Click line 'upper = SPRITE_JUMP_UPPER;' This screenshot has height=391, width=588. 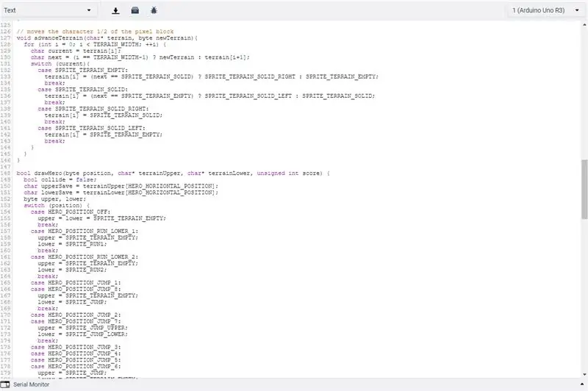click(x=82, y=328)
